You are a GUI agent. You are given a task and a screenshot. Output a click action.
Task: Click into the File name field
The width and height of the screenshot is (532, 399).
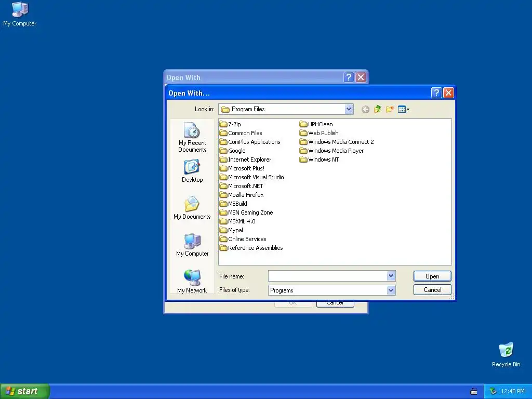pyautogui.click(x=327, y=276)
